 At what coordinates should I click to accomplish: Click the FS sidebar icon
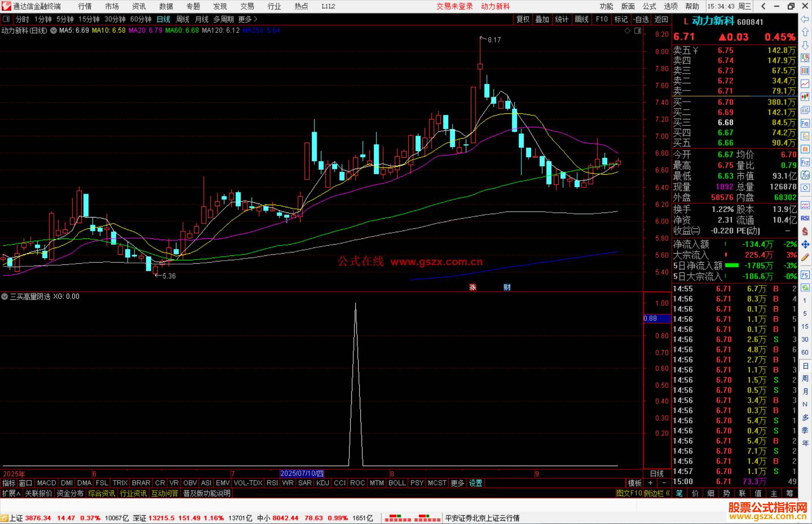click(x=805, y=275)
